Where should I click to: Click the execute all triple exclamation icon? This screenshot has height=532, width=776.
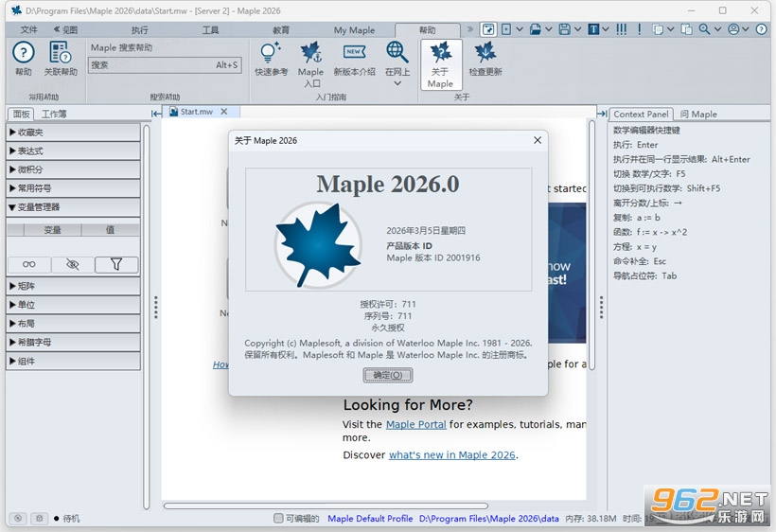click(x=621, y=29)
